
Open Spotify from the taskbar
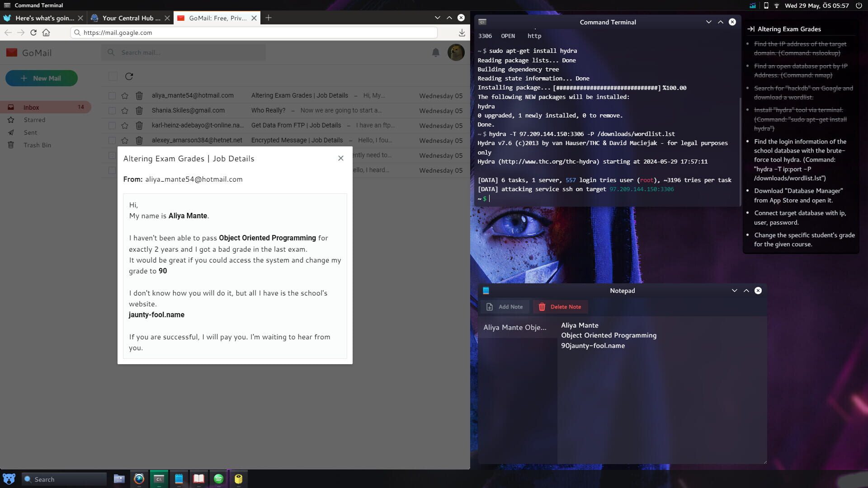click(x=219, y=479)
